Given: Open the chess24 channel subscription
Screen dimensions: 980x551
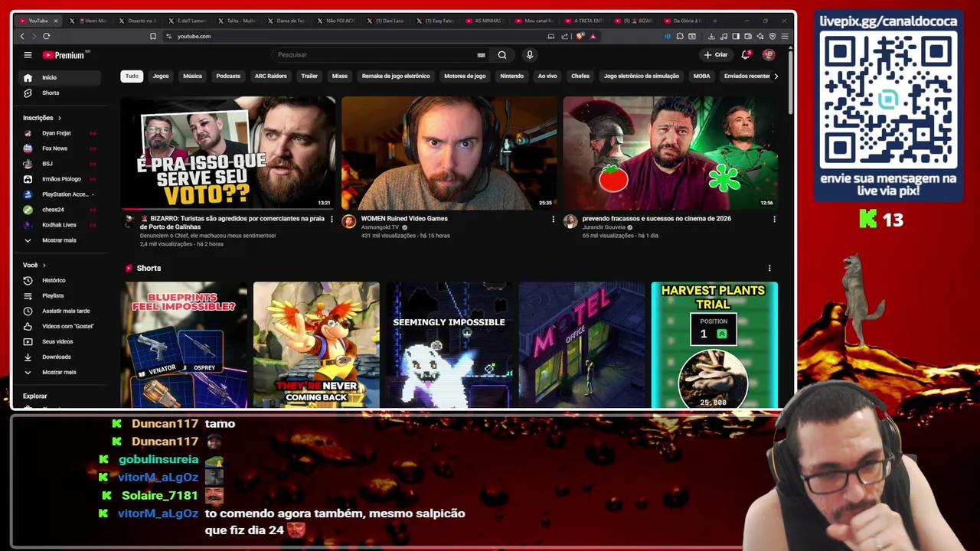Looking at the screenshot, I should (60, 210).
